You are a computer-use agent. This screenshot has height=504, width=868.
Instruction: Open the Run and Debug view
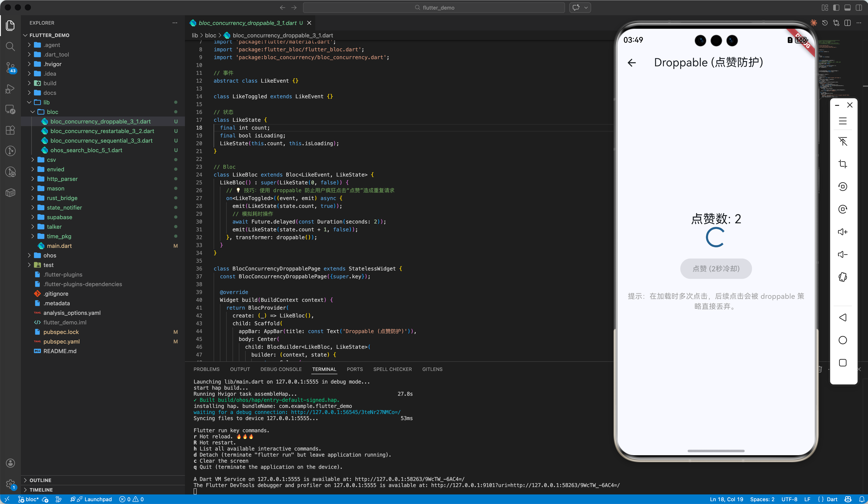click(10, 89)
